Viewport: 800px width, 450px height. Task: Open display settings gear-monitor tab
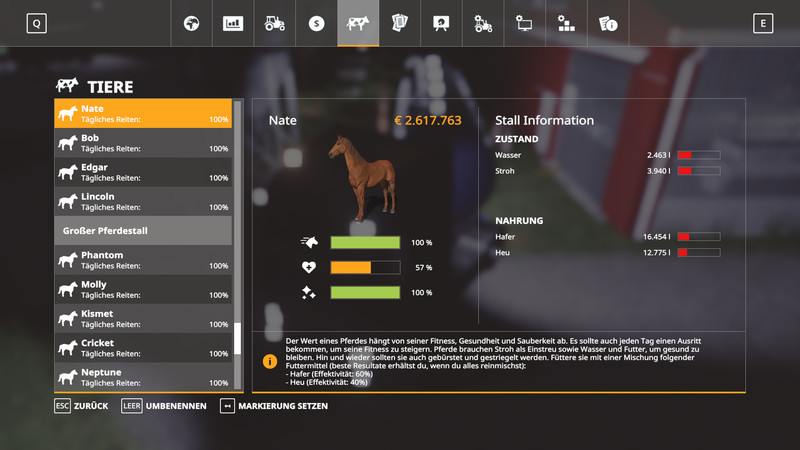pyautogui.click(x=524, y=23)
